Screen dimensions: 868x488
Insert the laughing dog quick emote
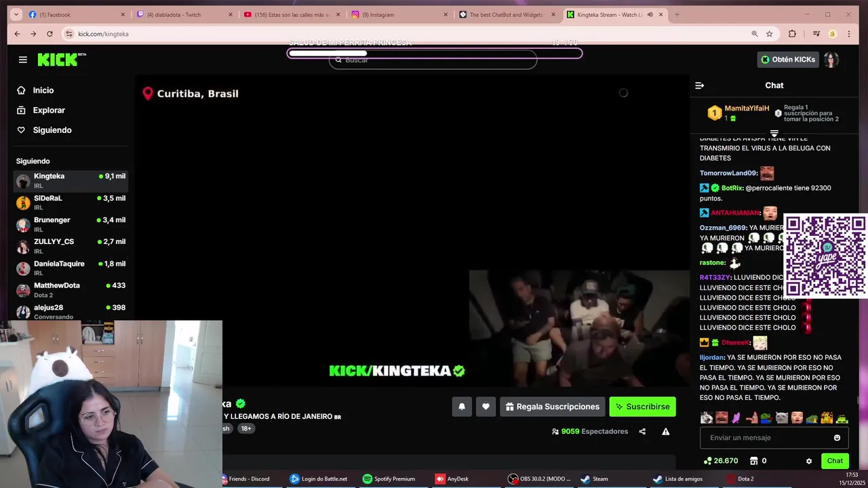point(707,418)
